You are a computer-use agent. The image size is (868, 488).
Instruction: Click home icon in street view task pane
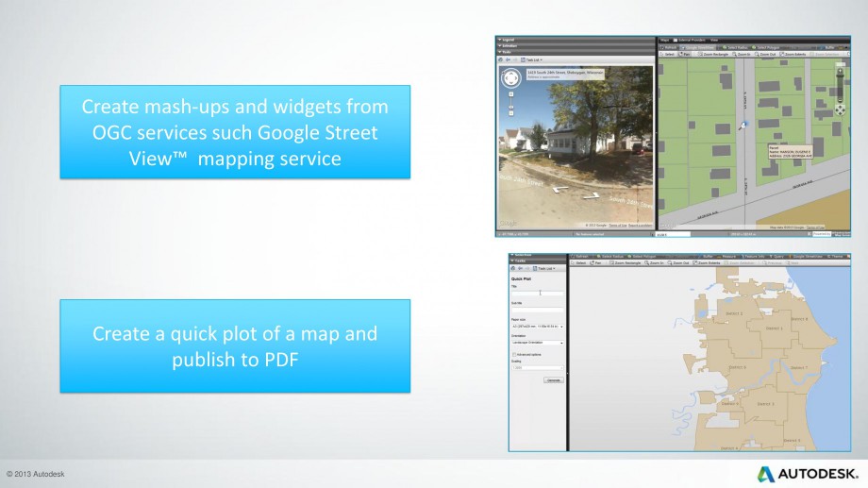pyautogui.click(x=500, y=59)
